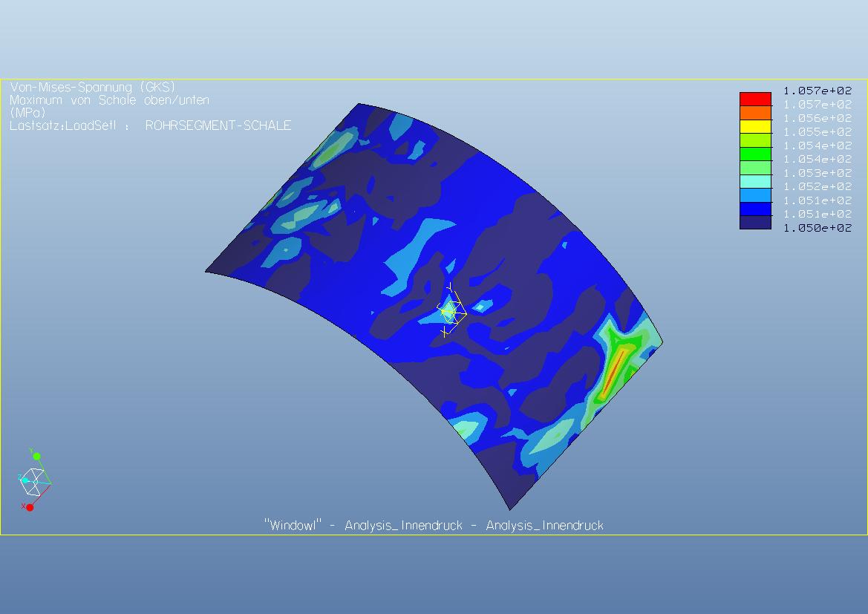Click 'Maximum von Schale oben/unten' label
This screenshot has width=868, height=614.
[110, 100]
